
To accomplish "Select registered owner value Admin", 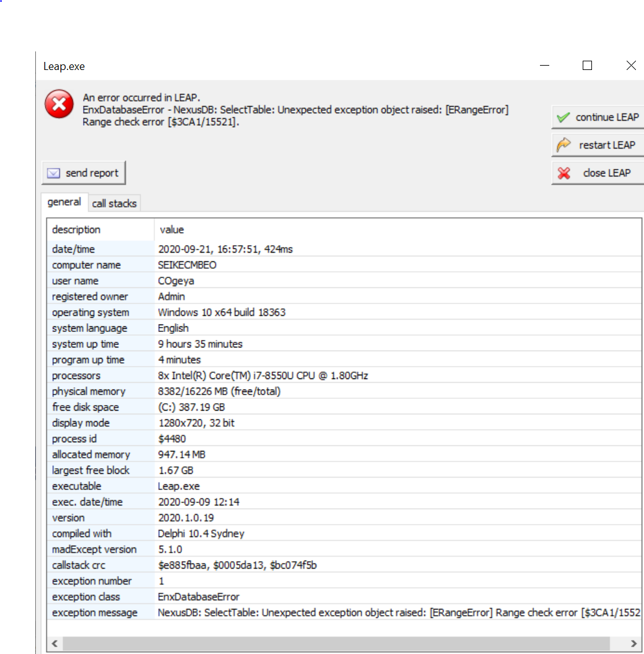I will point(171,297).
